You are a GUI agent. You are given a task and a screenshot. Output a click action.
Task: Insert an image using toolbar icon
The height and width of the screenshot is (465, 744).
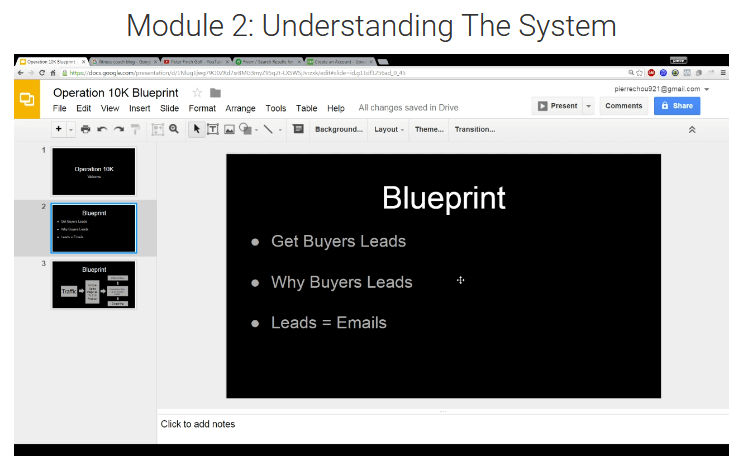click(229, 129)
